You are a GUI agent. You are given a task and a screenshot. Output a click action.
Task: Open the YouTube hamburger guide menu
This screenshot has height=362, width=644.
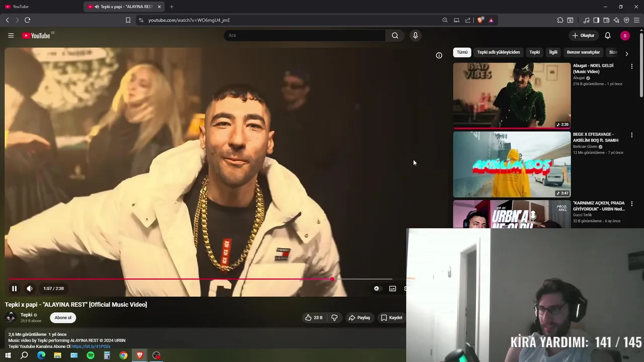point(11,36)
